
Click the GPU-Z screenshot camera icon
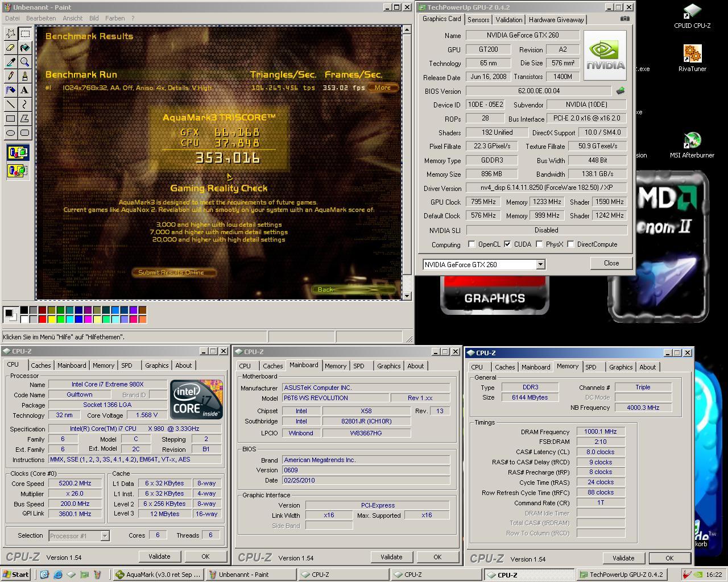624,19
